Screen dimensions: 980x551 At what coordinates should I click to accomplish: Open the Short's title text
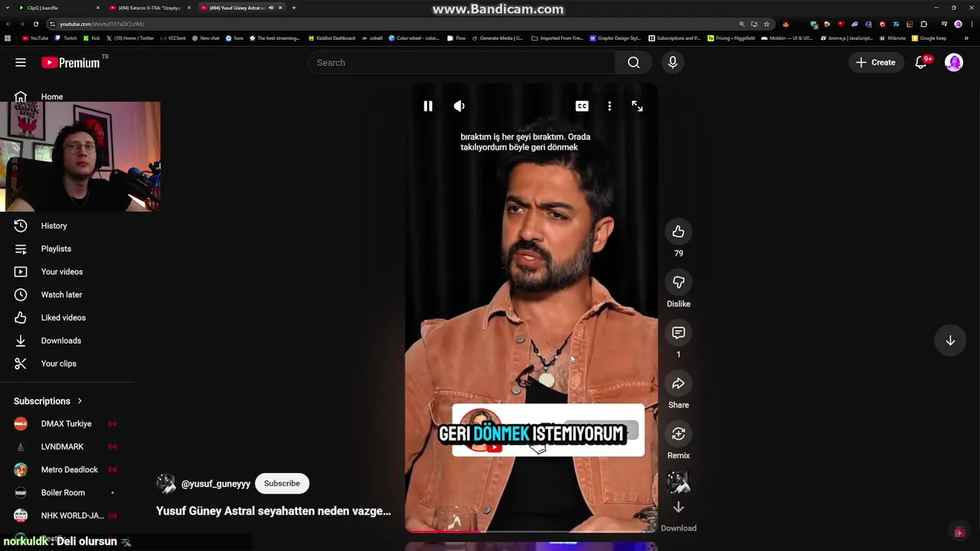tap(274, 511)
